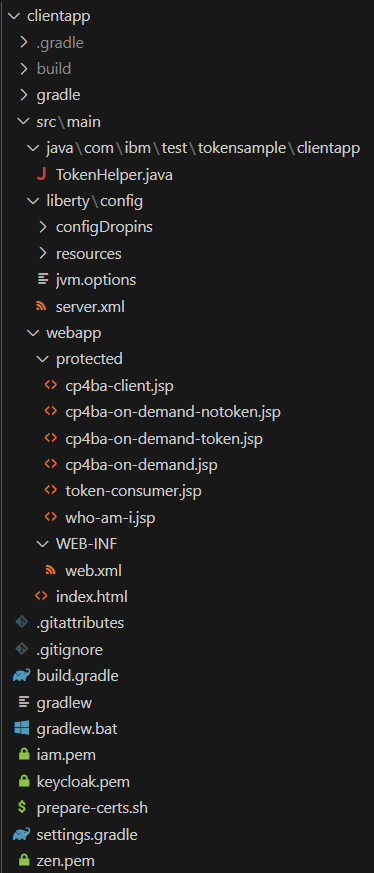Click the code bracket icon for index.html

41,596
